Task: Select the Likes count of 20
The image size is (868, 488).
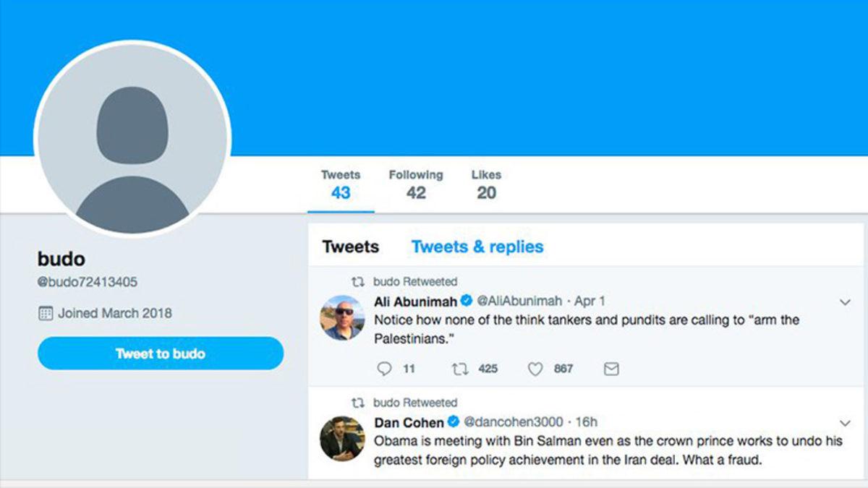Action: tap(486, 184)
